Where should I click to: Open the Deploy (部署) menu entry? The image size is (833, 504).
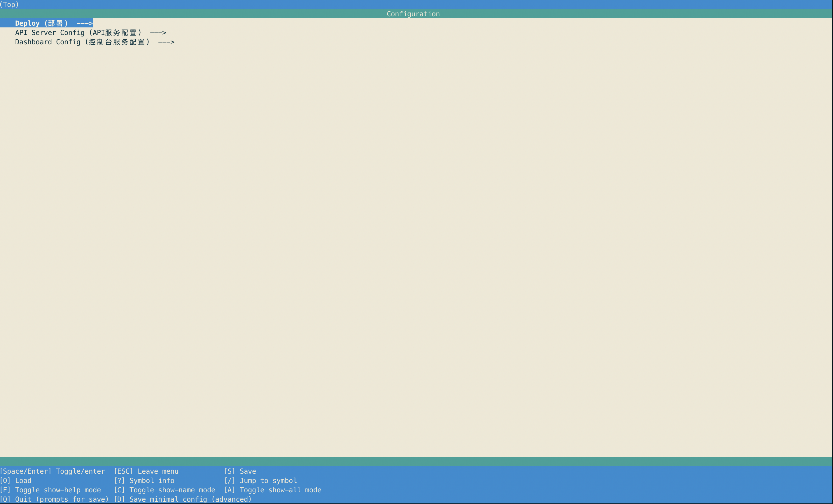click(41, 23)
